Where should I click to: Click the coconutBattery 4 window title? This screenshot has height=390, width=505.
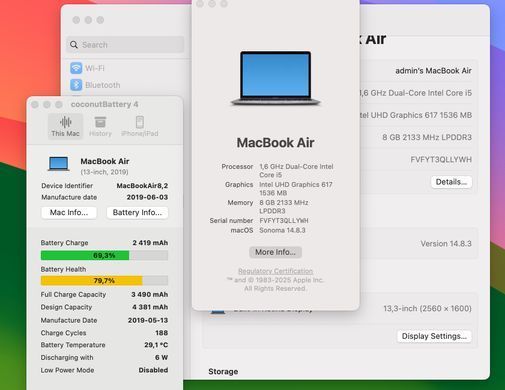click(104, 104)
